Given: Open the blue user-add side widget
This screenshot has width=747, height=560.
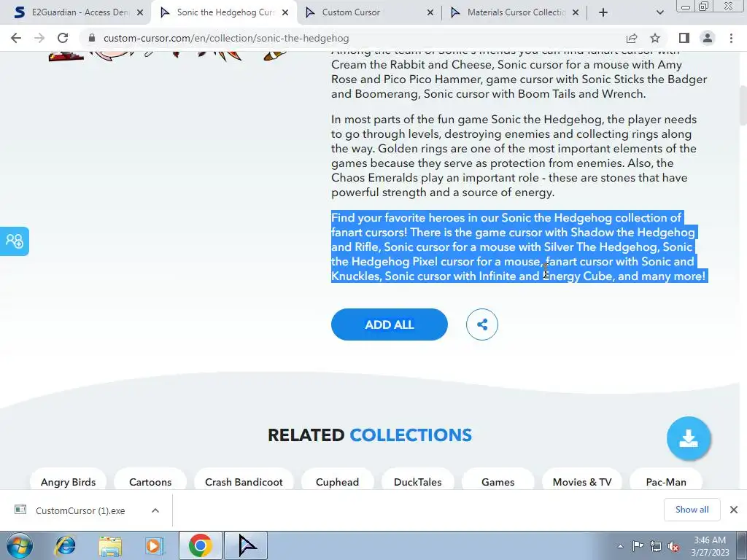Looking at the screenshot, I should (x=15, y=241).
